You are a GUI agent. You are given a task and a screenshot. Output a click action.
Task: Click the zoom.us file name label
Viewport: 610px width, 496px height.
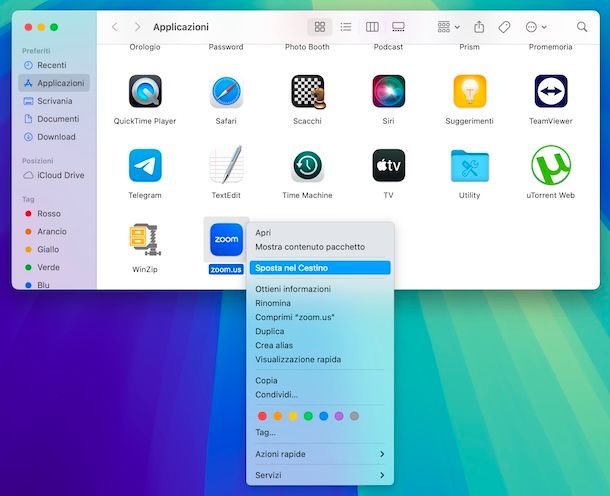pos(226,269)
